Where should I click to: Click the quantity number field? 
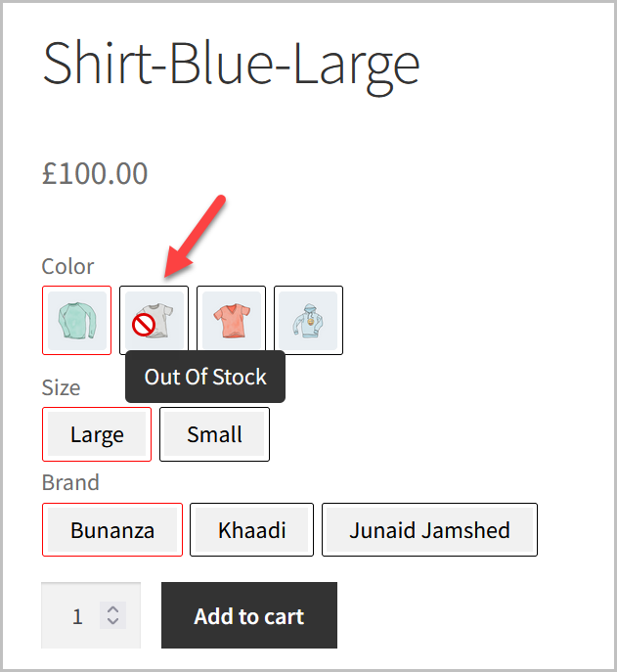[x=78, y=616]
